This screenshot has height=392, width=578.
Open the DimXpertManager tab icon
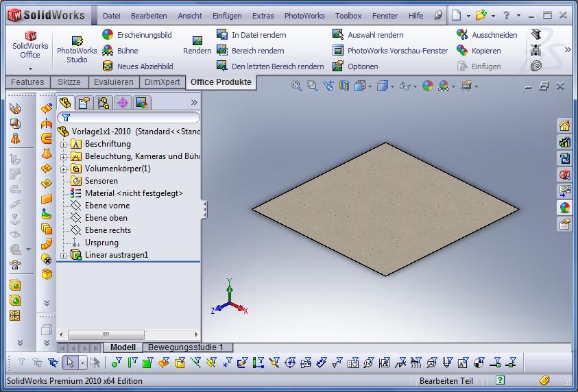tap(123, 103)
